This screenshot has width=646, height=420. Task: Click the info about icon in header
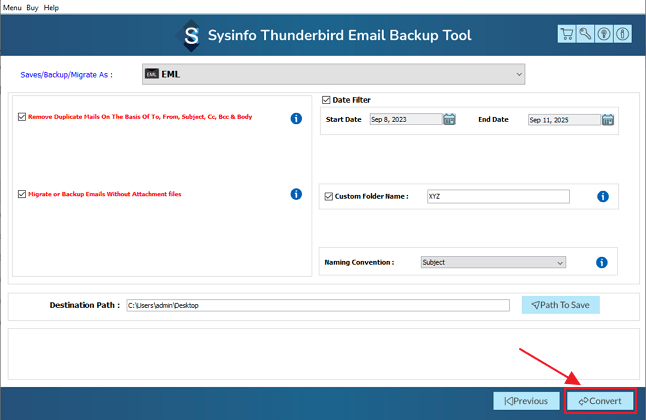(x=623, y=34)
